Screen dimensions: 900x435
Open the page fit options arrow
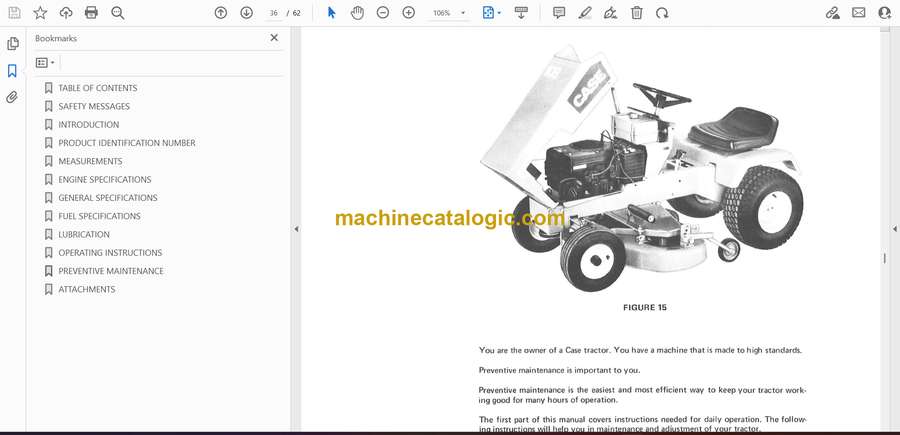499,13
